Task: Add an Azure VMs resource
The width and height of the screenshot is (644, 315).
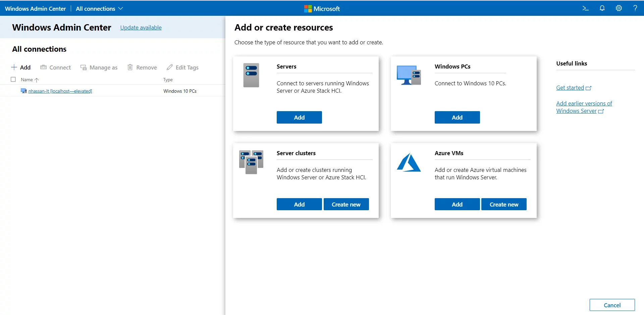Action: pyautogui.click(x=457, y=204)
